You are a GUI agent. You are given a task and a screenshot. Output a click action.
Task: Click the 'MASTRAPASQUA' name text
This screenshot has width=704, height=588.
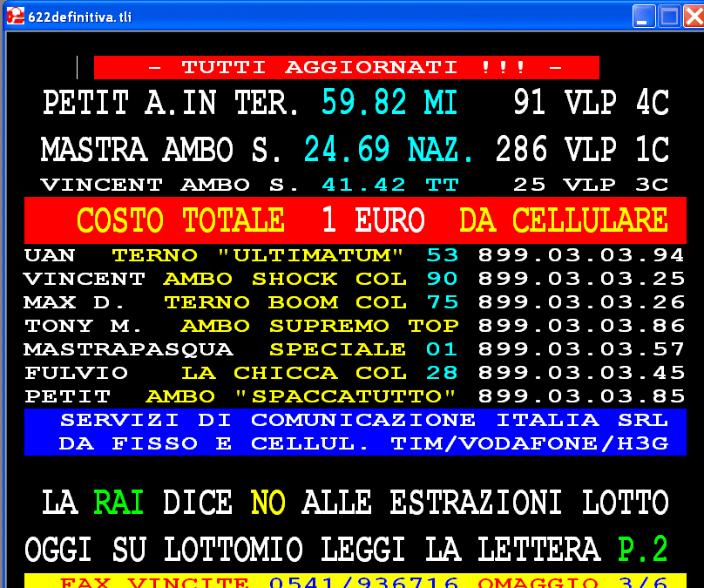coord(128,349)
